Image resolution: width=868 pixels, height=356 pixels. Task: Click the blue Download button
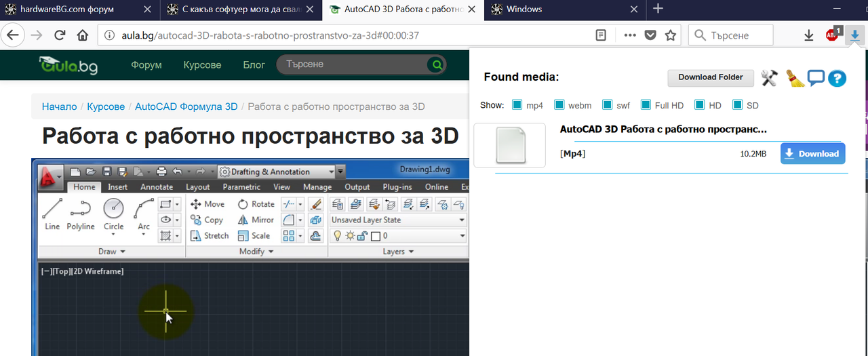point(812,154)
